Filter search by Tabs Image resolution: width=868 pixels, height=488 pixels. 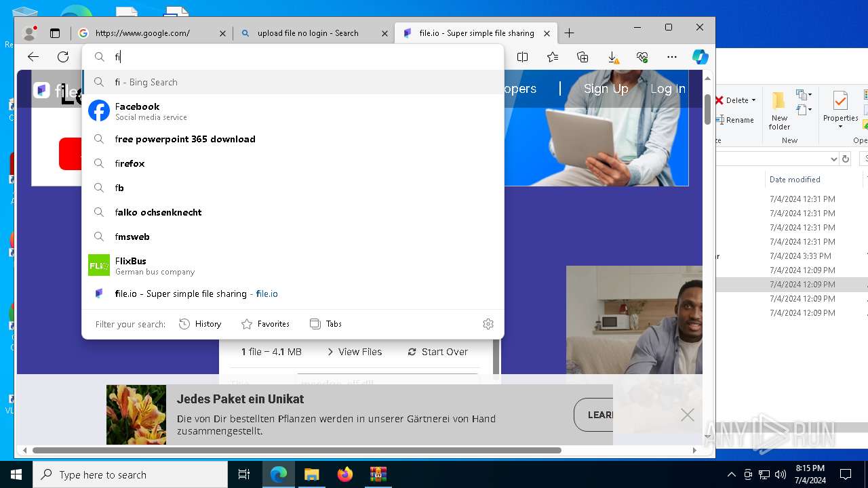[325, 324]
